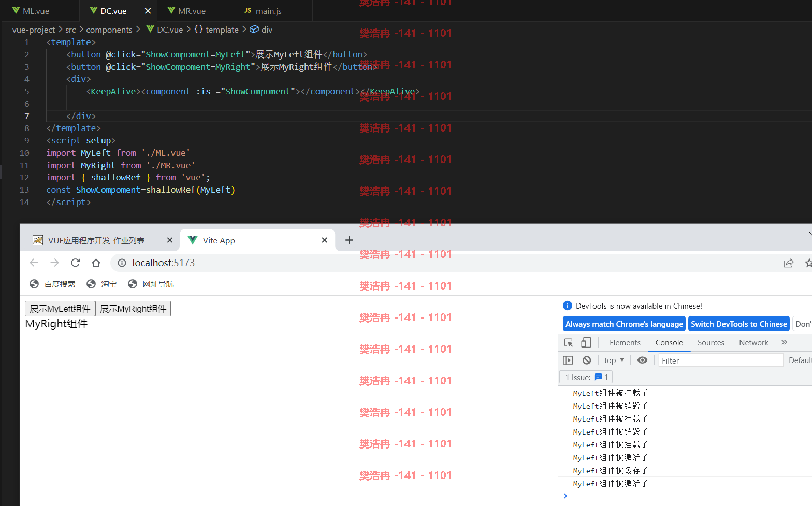This screenshot has height=506, width=812.
Task: Go forward in the browser
Action: (54, 263)
